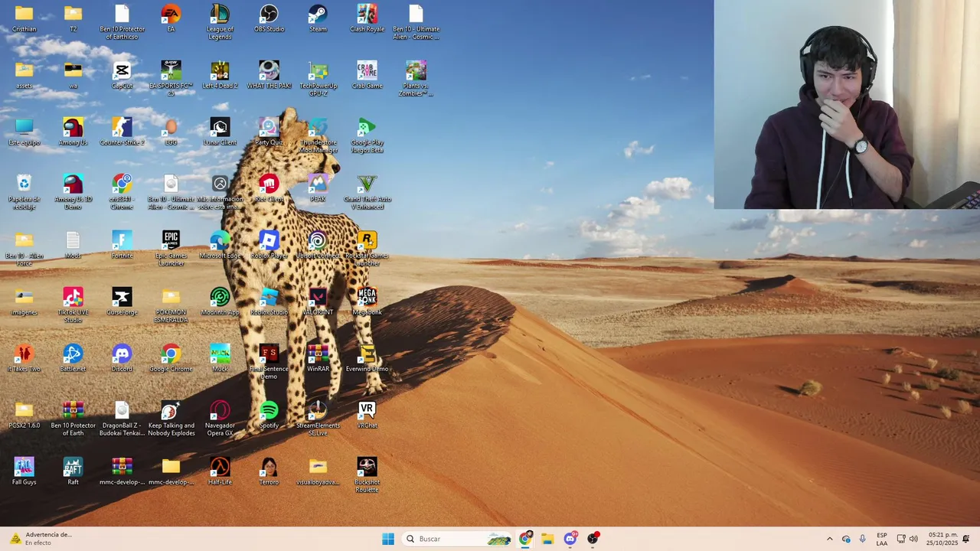The height and width of the screenshot is (551, 980).
Task: Open the Ubisoft Connect shortcut
Action: [318, 245]
